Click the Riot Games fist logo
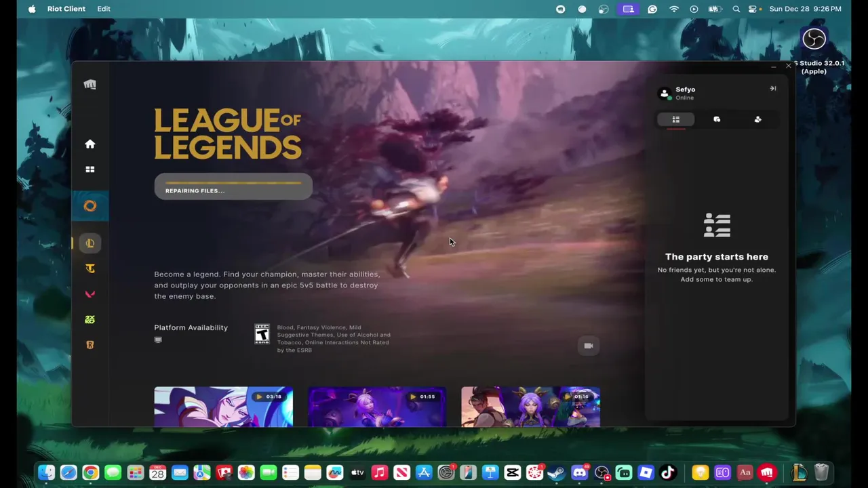This screenshot has width=868, height=488. (x=90, y=85)
